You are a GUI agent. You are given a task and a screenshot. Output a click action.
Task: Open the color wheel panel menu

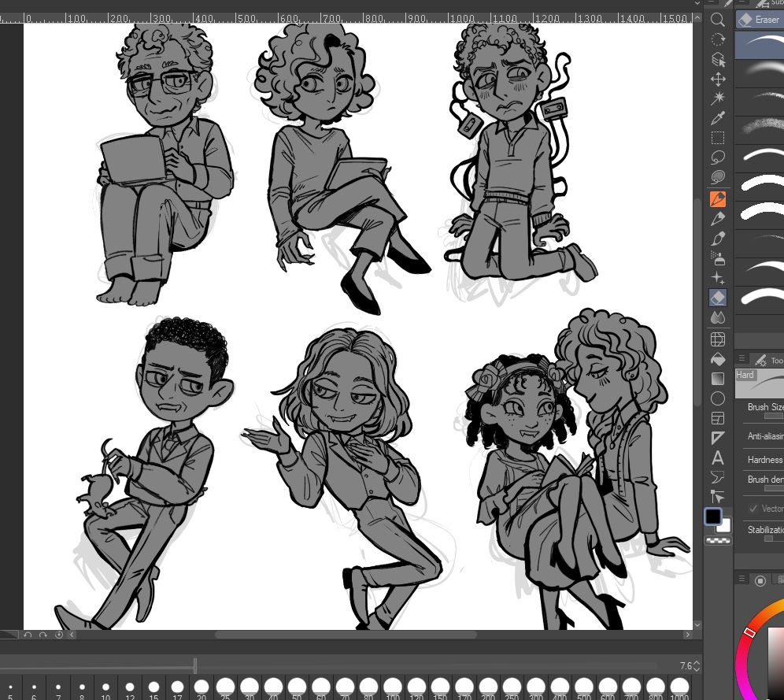point(741,579)
